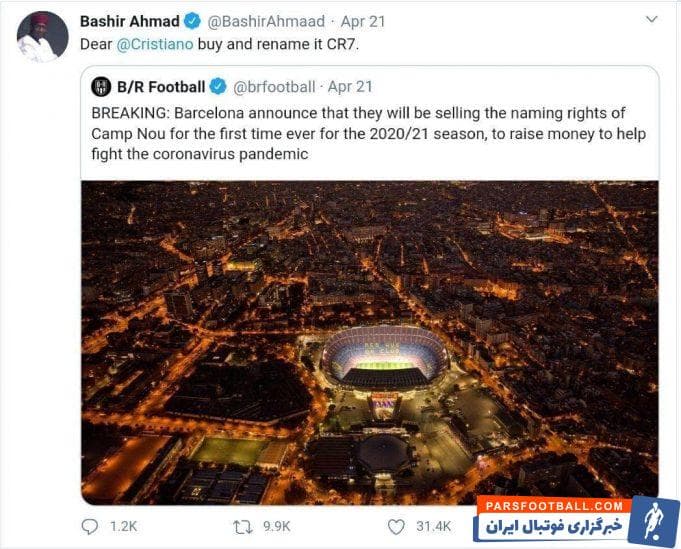Open the B/R Football account name
The image size is (681, 549).
click(x=161, y=87)
